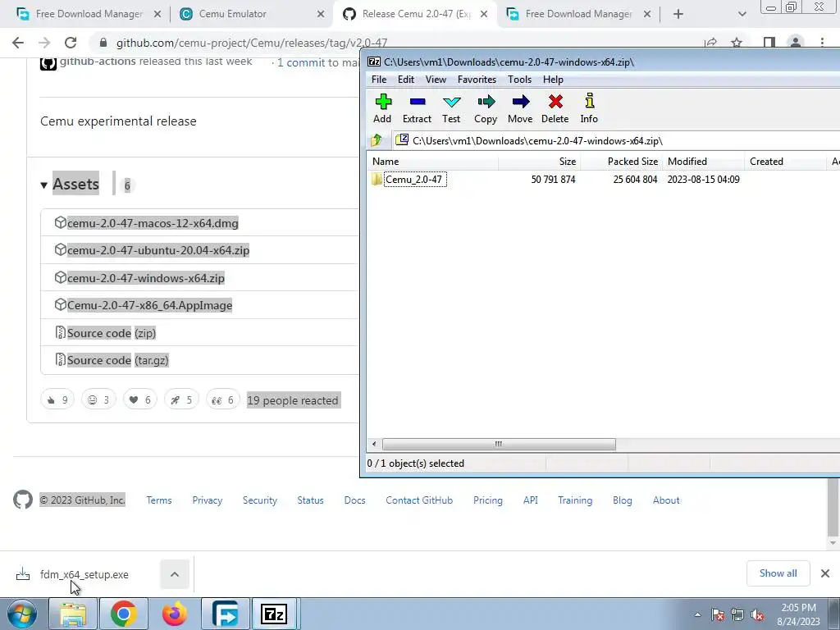Viewport: 840px width, 630px height.
Task: Open the Chrome three-dot menu
Action: 822,43
